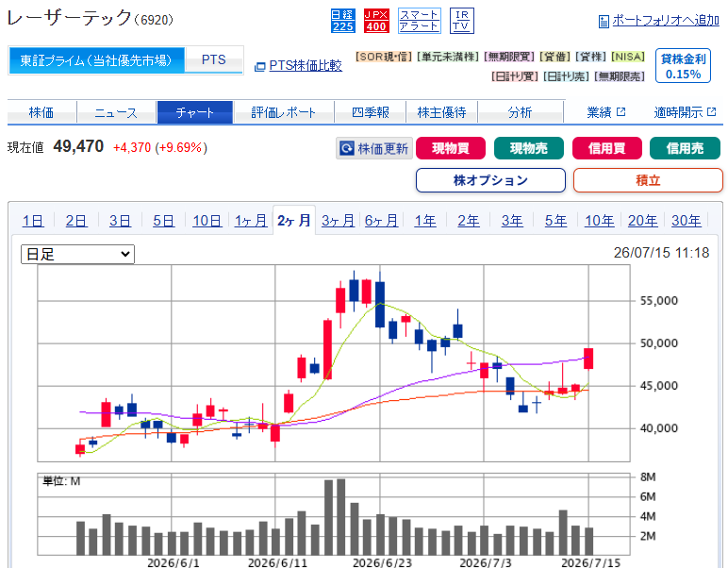Click the 貸株金利 0.15% box
The image size is (728, 568).
coord(683,66)
